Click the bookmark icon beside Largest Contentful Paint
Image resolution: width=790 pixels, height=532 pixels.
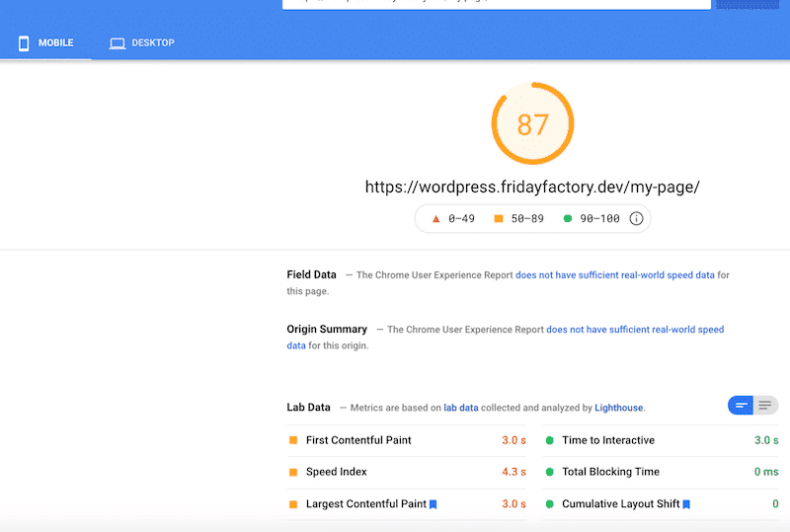click(434, 504)
